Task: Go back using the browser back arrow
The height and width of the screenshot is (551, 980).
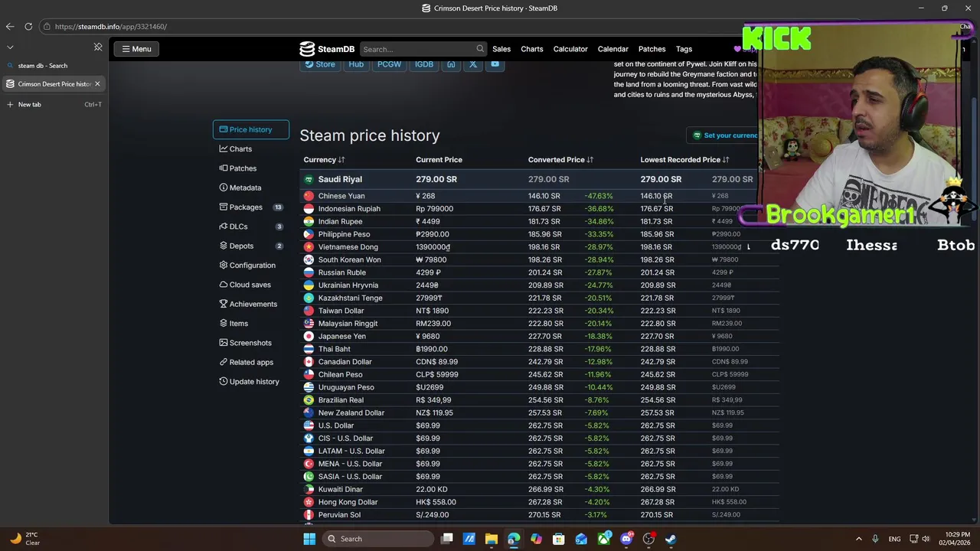Action: [10, 27]
